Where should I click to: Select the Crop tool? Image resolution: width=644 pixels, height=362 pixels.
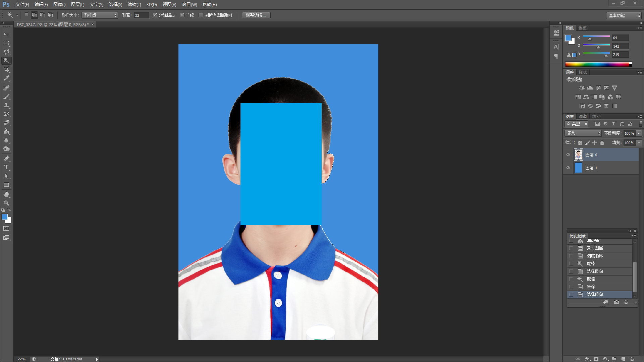click(x=6, y=69)
